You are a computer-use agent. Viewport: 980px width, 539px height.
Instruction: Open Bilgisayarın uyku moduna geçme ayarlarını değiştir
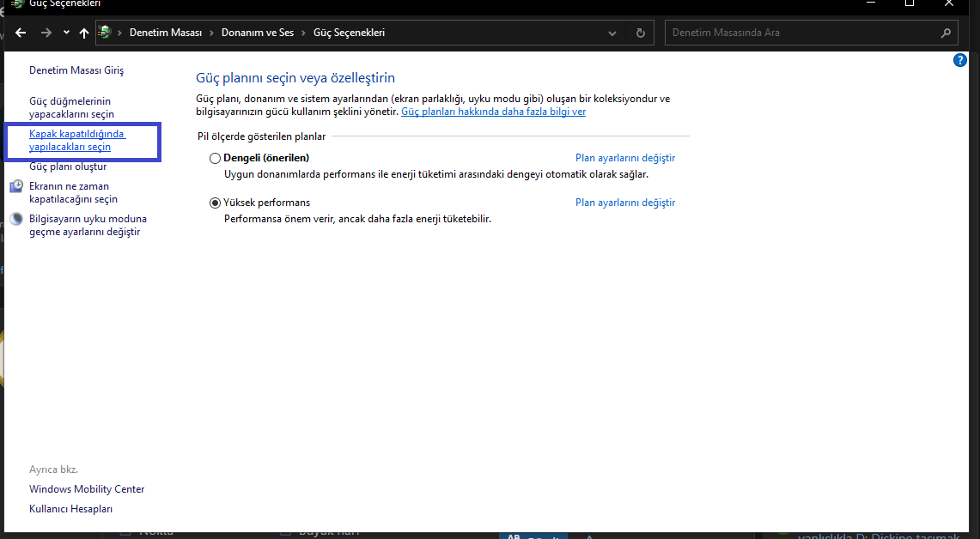click(88, 225)
